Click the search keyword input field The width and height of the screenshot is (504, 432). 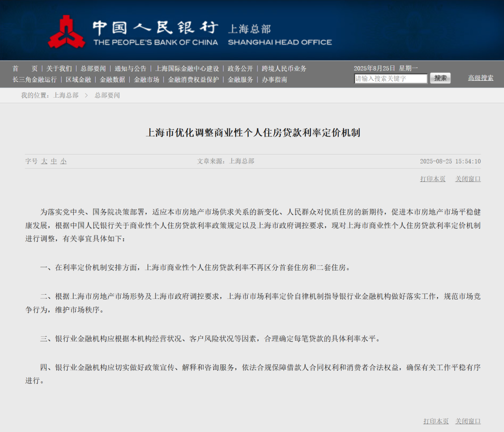point(391,79)
